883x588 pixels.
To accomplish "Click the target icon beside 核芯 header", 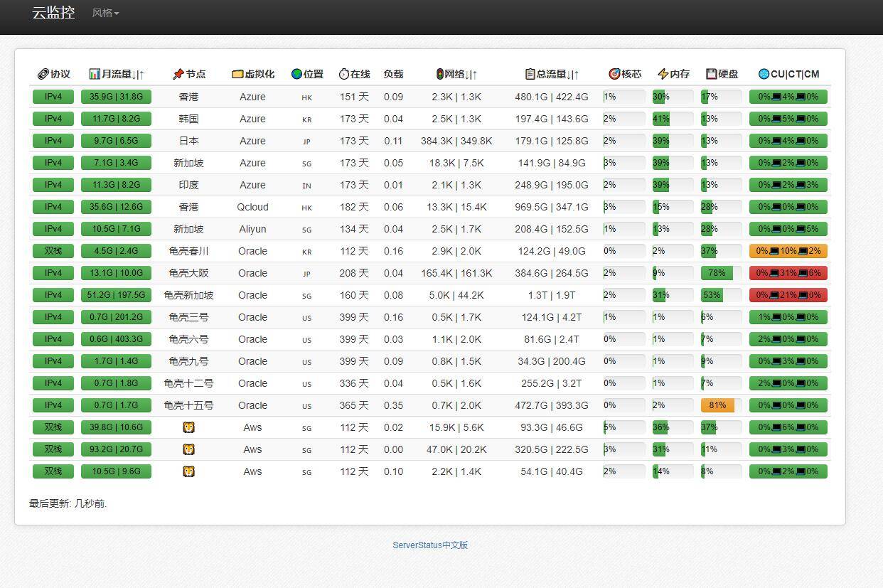I will (614, 74).
